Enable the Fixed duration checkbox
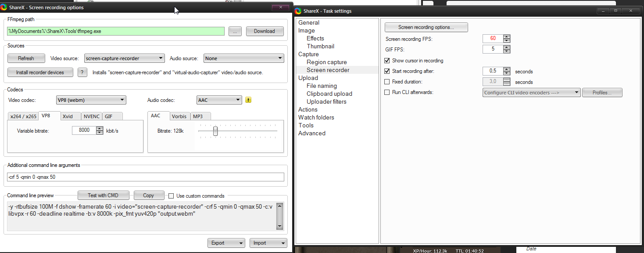 click(387, 82)
